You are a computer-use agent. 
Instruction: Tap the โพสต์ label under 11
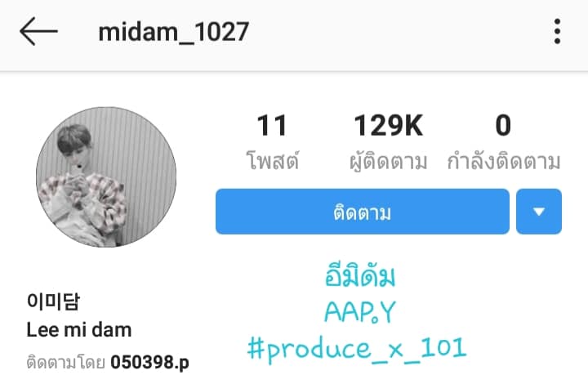pos(273,160)
